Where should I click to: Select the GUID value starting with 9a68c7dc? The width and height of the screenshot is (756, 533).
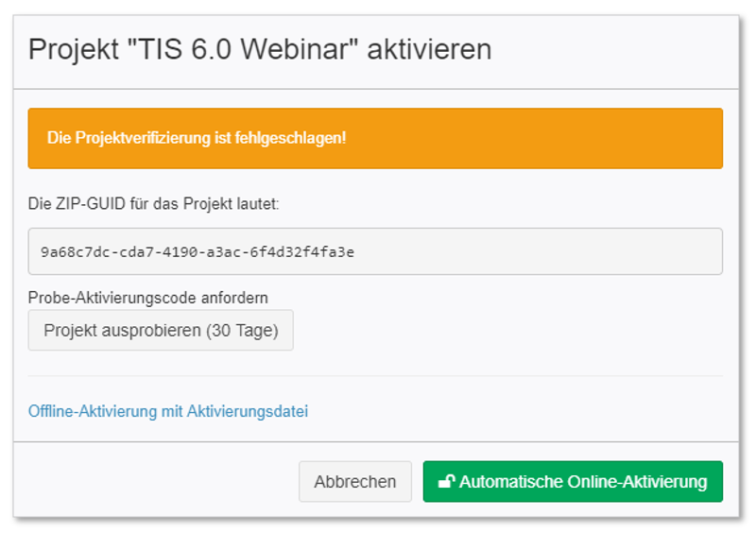198,251
